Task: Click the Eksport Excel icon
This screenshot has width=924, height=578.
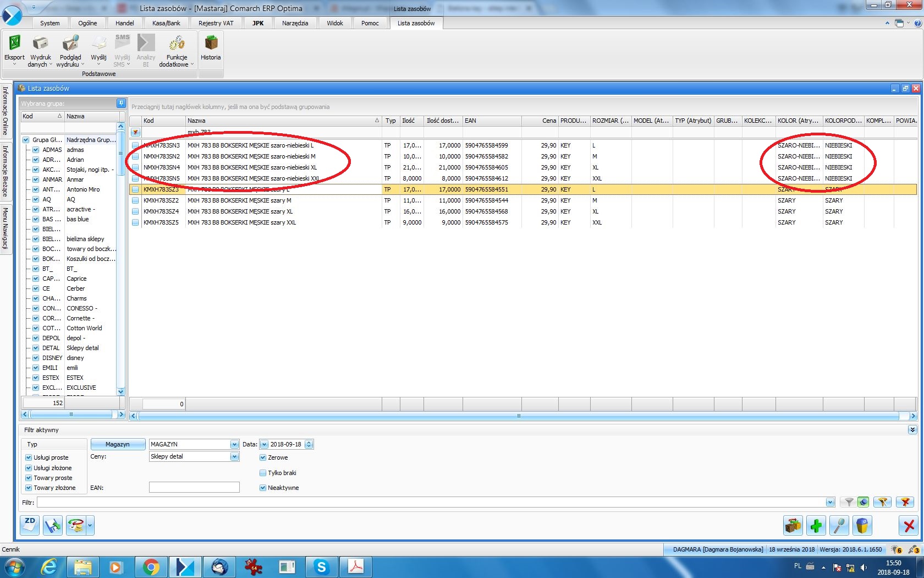Action: click(14, 44)
